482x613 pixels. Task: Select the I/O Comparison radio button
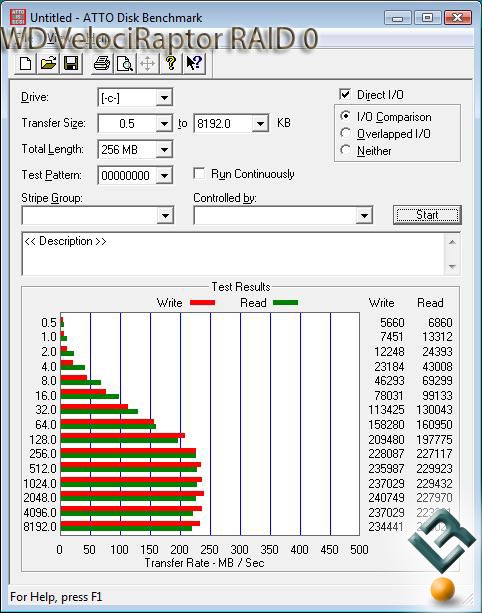pyautogui.click(x=345, y=117)
